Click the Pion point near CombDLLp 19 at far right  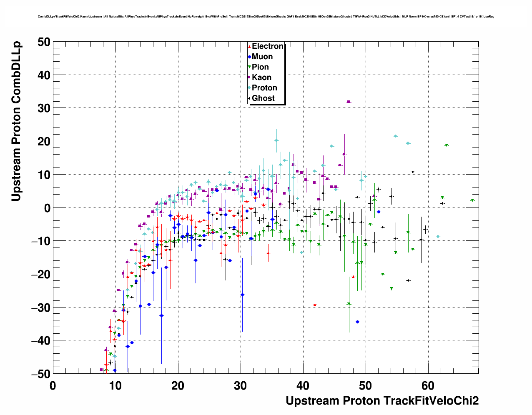pos(447,145)
